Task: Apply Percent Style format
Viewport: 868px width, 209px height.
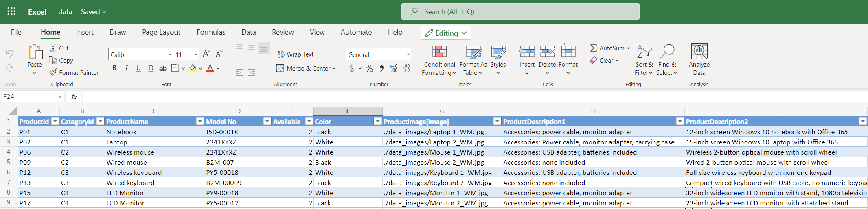Action: [x=369, y=68]
